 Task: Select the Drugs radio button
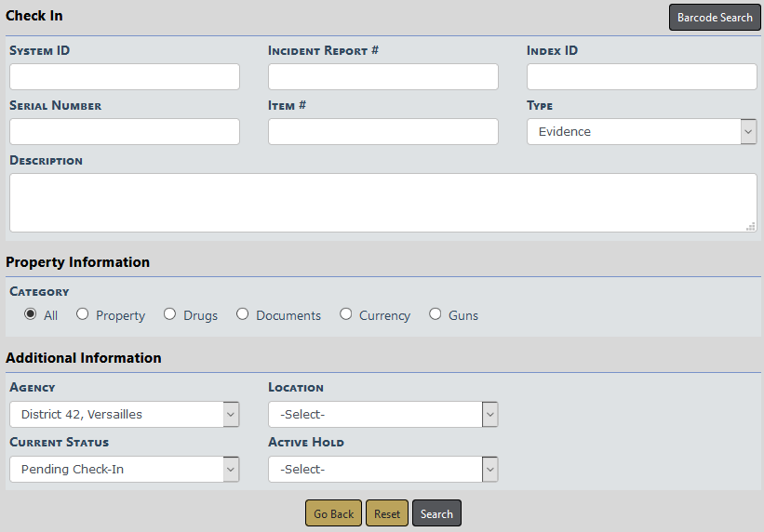pos(169,314)
